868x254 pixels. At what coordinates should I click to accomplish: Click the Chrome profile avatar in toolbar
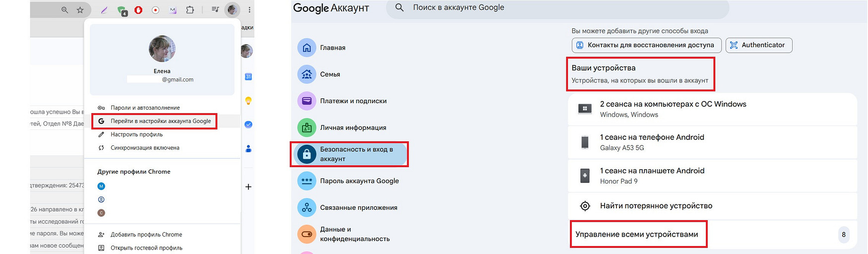coord(232,9)
